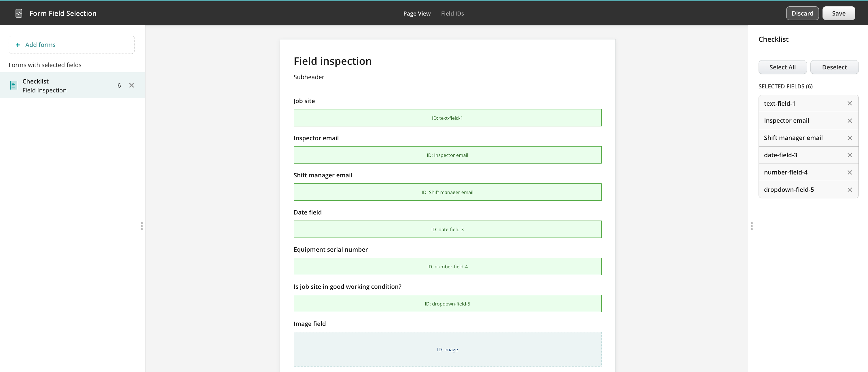The image size is (868, 372).
Task: Switch to the Field IDs tab
Action: (452, 14)
